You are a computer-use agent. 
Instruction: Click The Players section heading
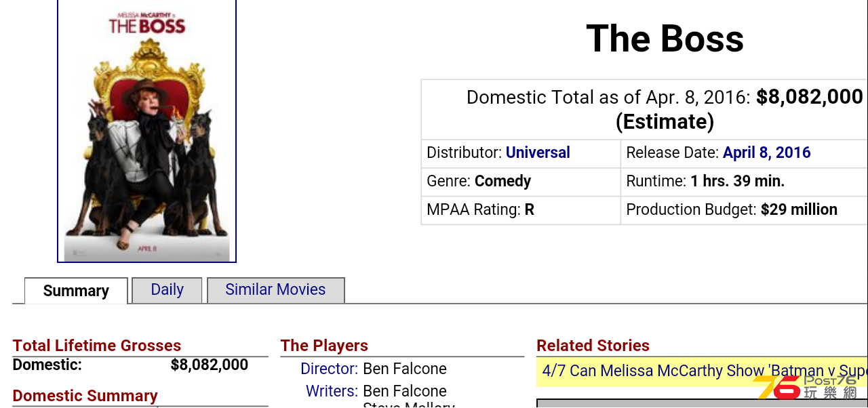click(324, 346)
